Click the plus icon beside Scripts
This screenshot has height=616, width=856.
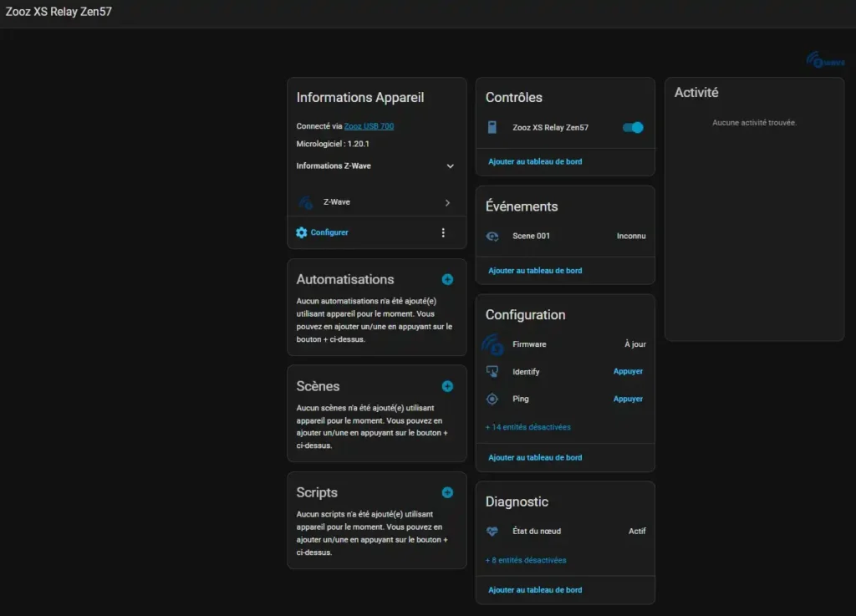click(447, 492)
